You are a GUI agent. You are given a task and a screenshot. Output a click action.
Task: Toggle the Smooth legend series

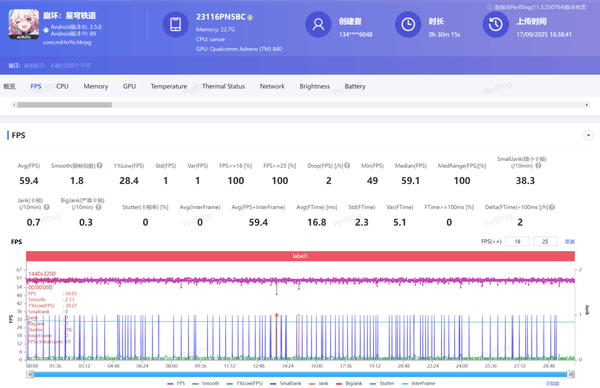[206, 383]
